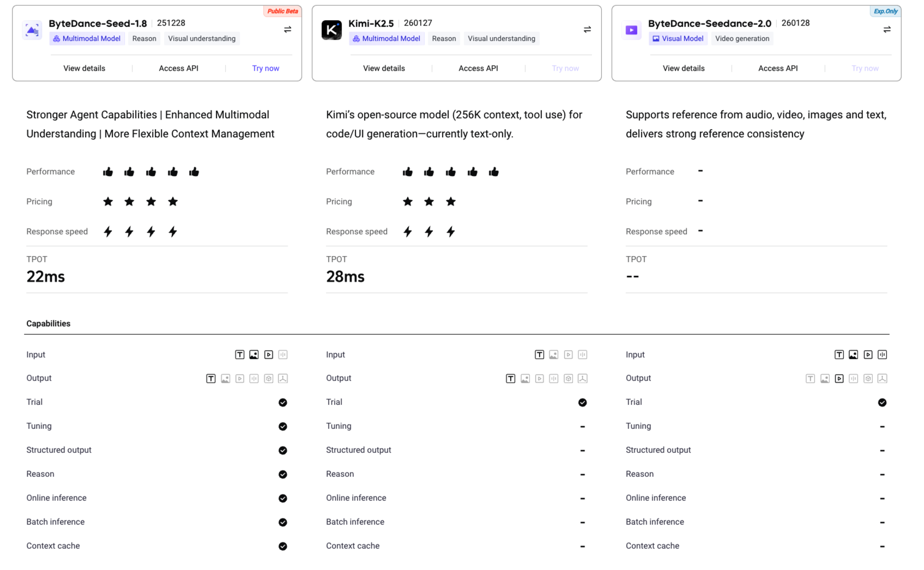This screenshot has width=924, height=570.
Task: Open Access API for Kimi-K2.5
Action: coord(478,68)
